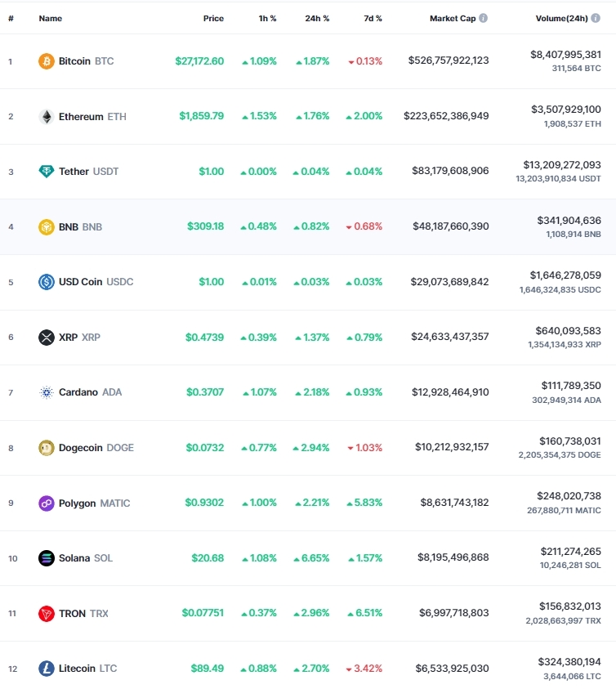
Task: Sort by the # rank column header
Action: (x=11, y=19)
